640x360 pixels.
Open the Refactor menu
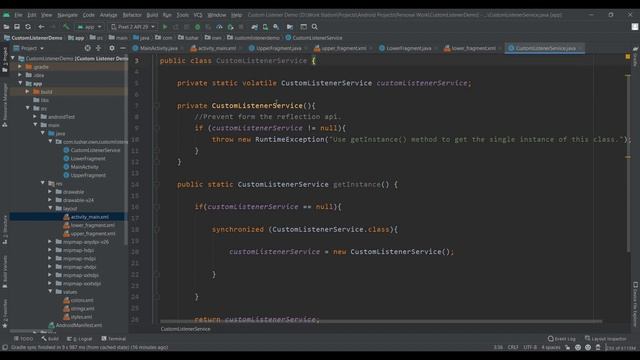point(132,15)
